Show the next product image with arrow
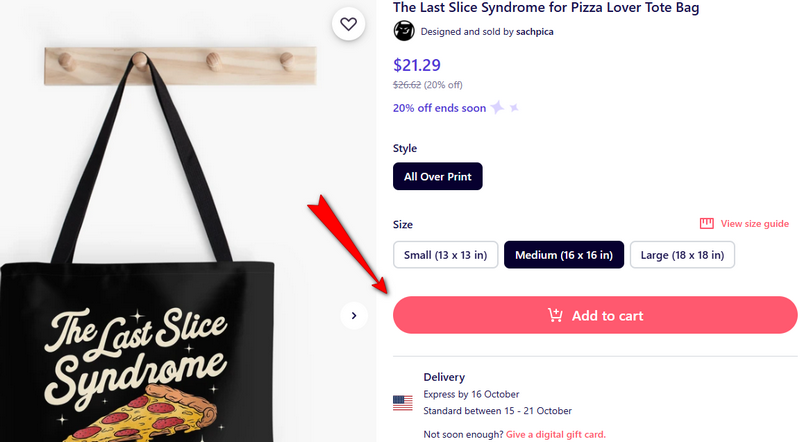 [x=353, y=316]
